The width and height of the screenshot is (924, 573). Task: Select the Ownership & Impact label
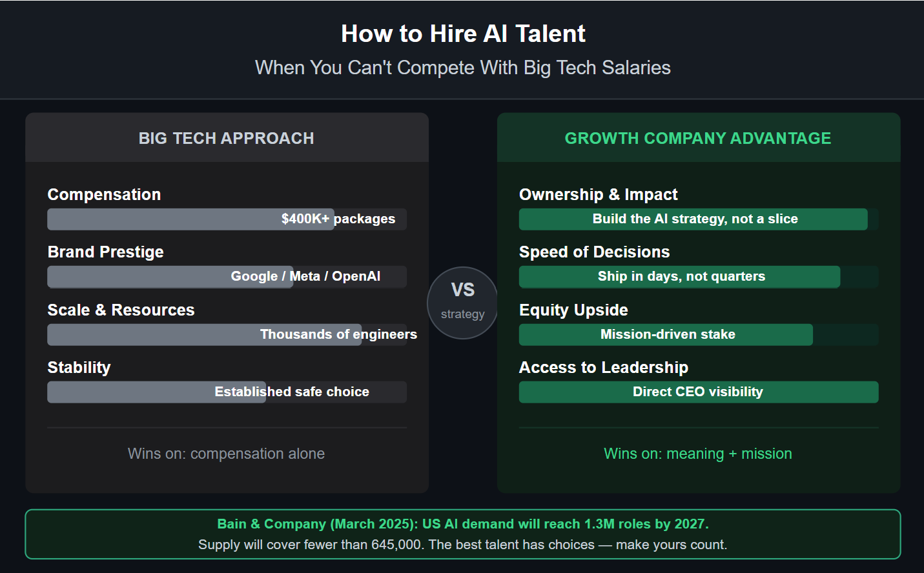tap(599, 195)
